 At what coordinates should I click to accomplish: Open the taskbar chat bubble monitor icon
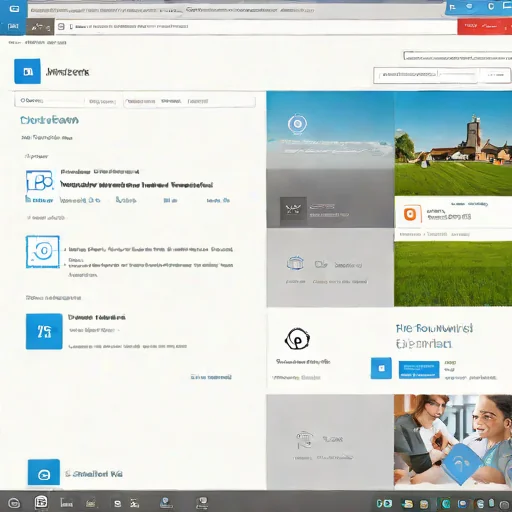(202, 502)
